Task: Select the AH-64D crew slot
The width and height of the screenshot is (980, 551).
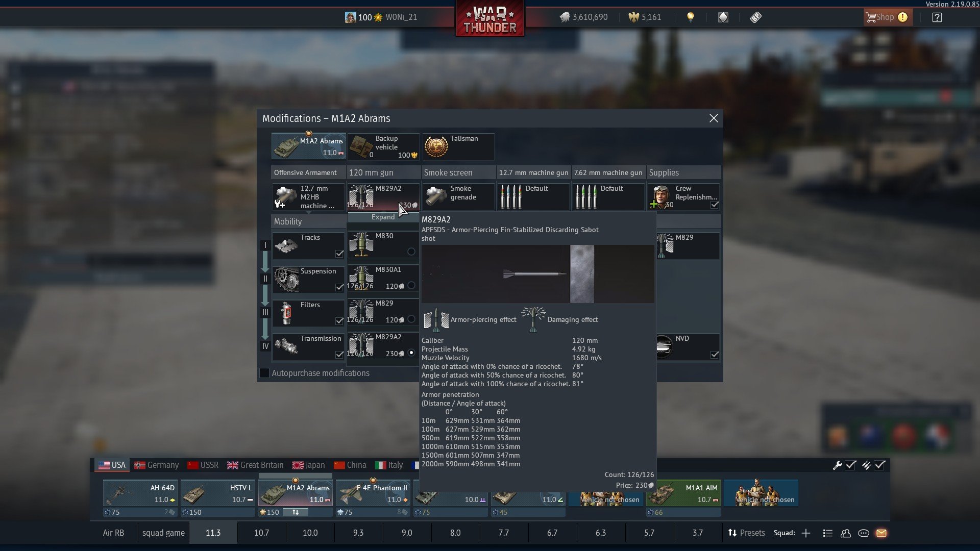Action: tap(140, 493)
